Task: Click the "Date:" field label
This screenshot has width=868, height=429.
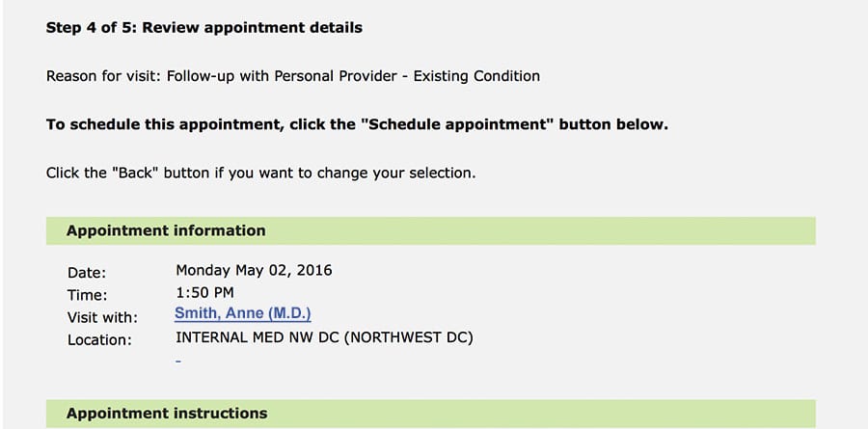Action: tap(87, 273)
